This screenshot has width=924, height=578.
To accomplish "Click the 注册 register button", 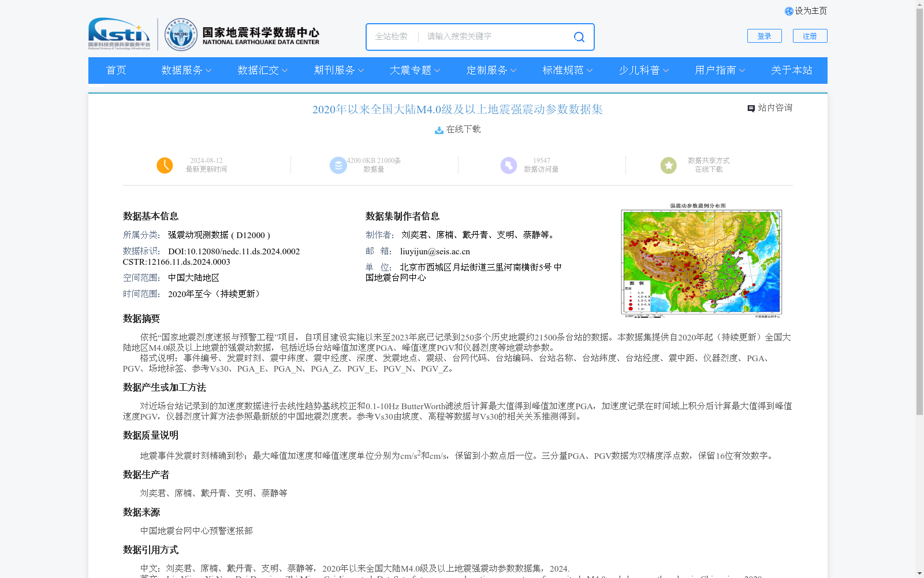I will [x=810, y=36].
